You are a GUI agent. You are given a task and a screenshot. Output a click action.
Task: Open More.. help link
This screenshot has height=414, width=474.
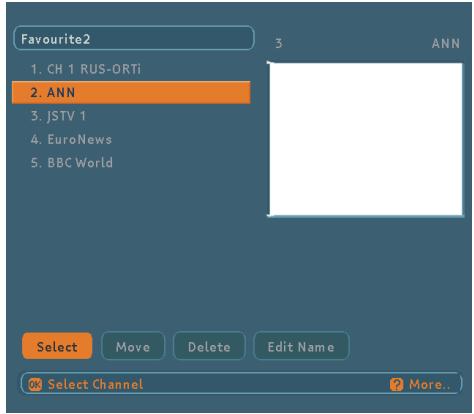coord(430,384)
